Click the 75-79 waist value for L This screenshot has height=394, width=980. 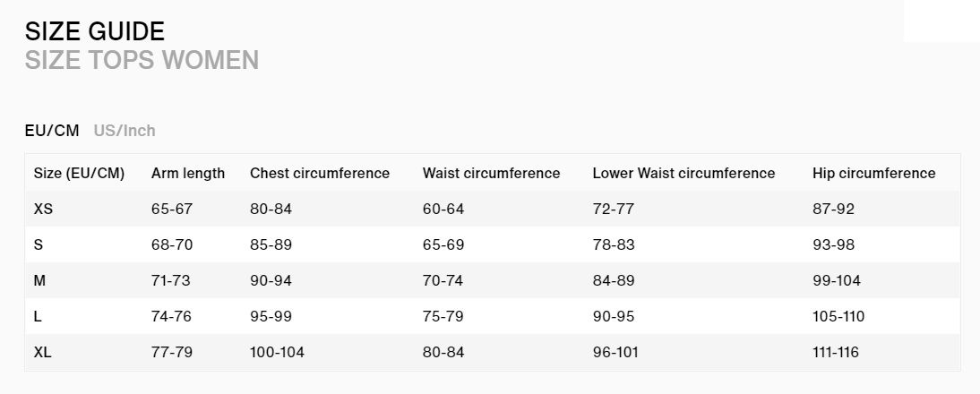pyautogui.click(x=443, y=317)
